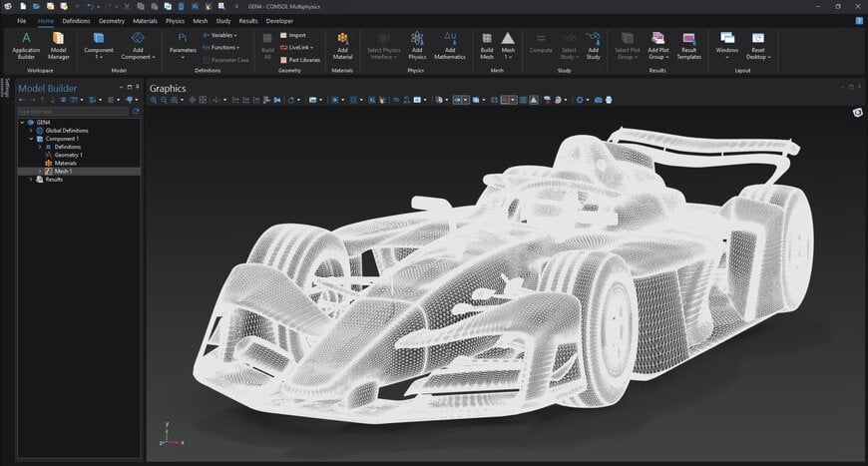Image resolution: width=868 pixels, height=466 pixels.
Task: Click the Import geometry button
Action: pos(293,35)
